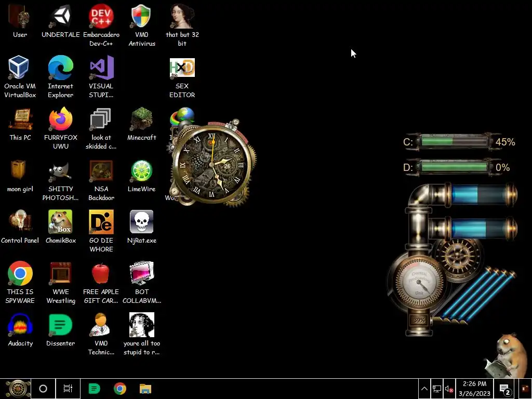
Task: Select the ChomikBox desktop shortcut
Action: [x=60, y=228]
